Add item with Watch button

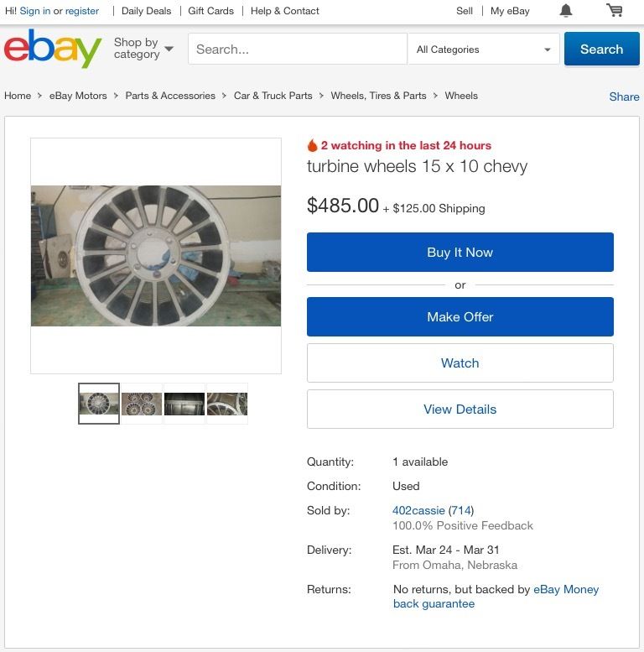tap(460, 363)
